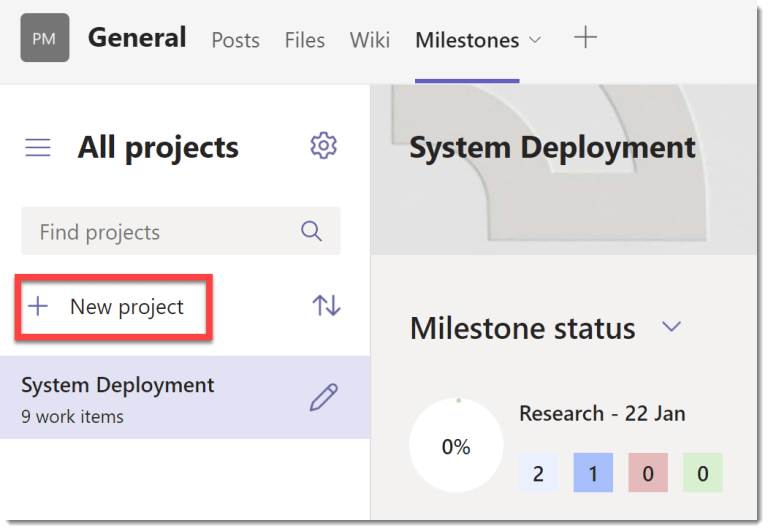768x531 pixels.
Task: Add a new tab with plus icon
Action: point(585,39)
